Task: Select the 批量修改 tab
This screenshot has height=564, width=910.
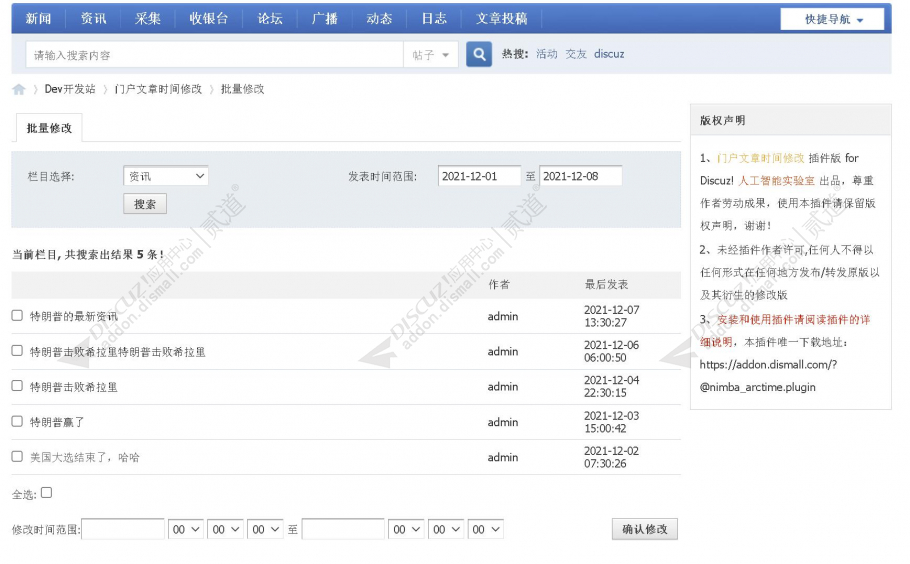Action: pyautogui.click(x=49, y=128)
